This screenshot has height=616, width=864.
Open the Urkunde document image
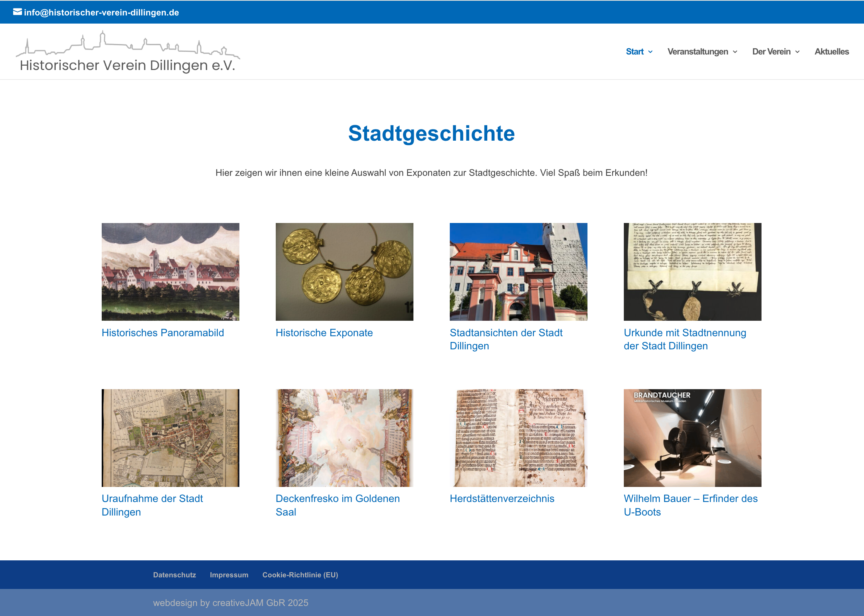692,272
